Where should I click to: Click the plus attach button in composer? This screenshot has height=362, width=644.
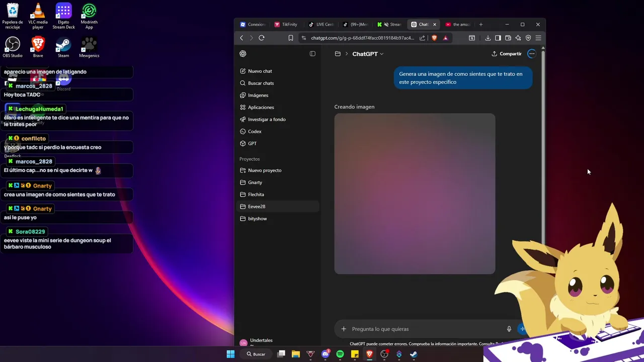point(344,329)
